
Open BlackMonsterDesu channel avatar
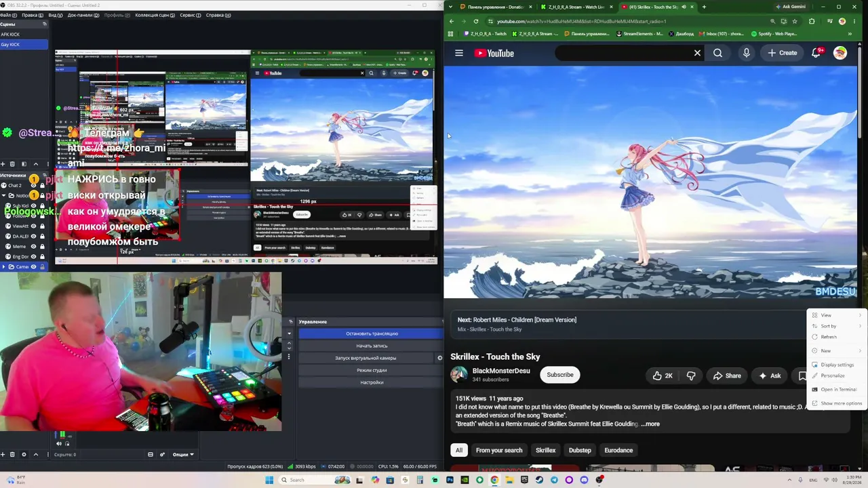[x=459, y=375]
